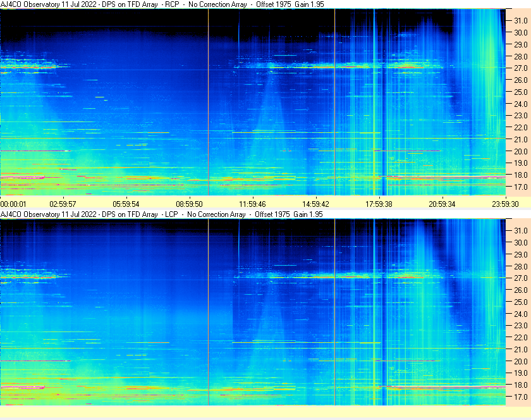Pick the 24.0 frequency label on LCP panel

coord(521,314)
